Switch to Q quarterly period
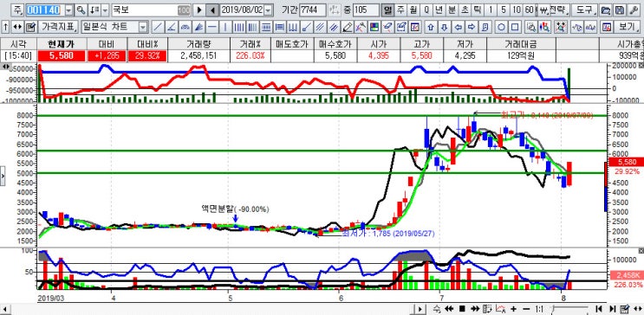Image resolution: width=644 pixels, height=315 pixels. click(426, 10)
